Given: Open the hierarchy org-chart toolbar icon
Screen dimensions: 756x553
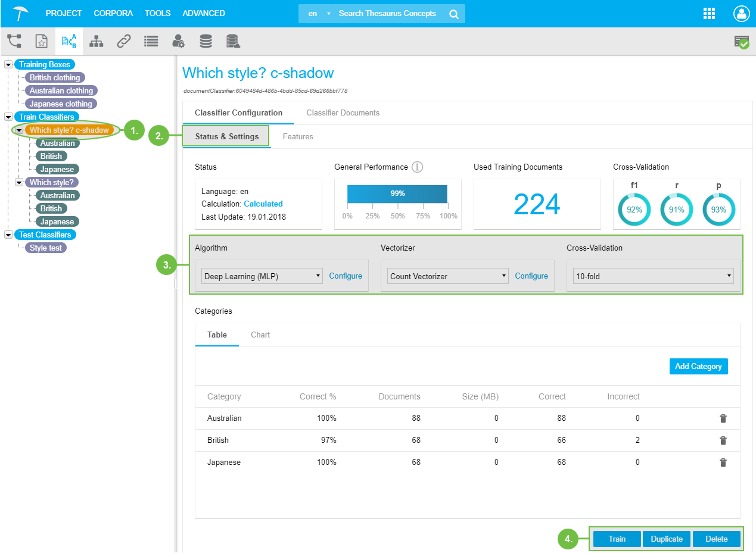Looking at the screenshot, I should [96, 41].
